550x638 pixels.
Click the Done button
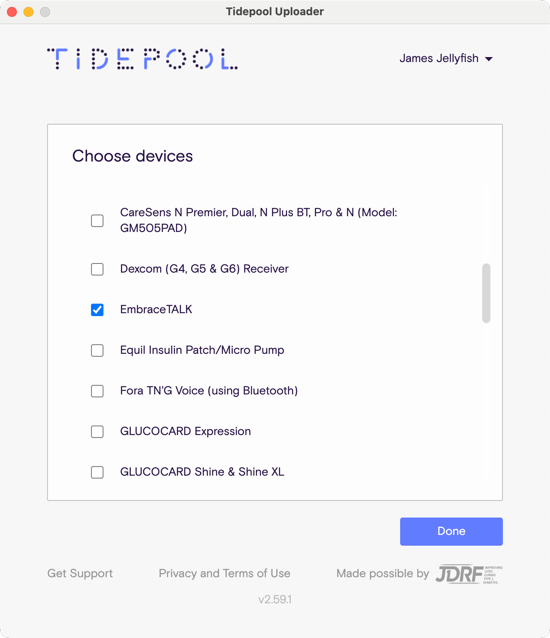click(x=451, y=531)
